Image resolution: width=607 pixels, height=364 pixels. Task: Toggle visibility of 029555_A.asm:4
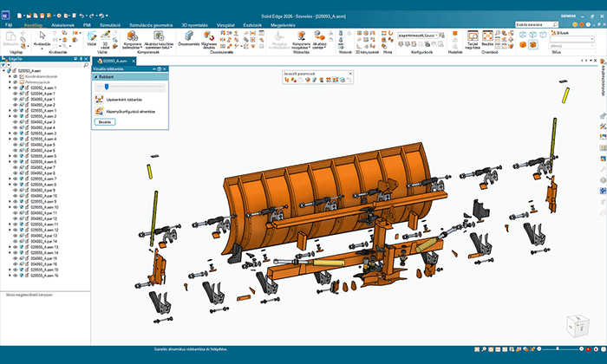point(16,139)
